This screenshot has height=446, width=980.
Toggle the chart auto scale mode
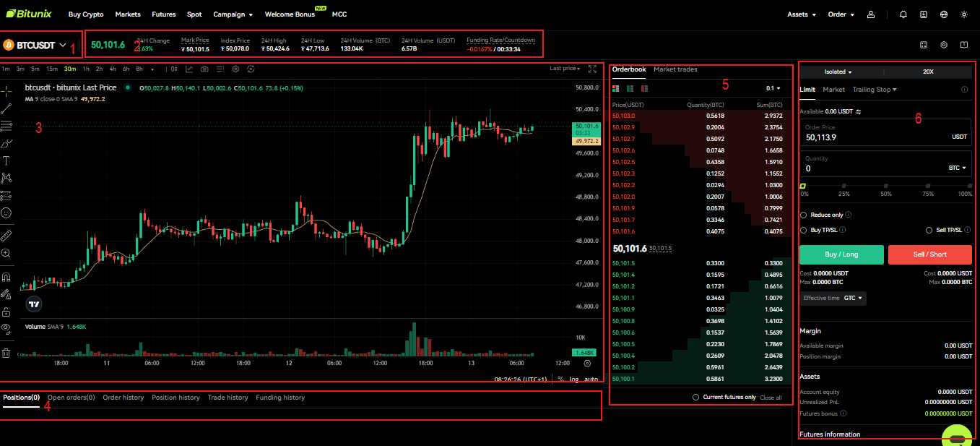coord(591,379)
